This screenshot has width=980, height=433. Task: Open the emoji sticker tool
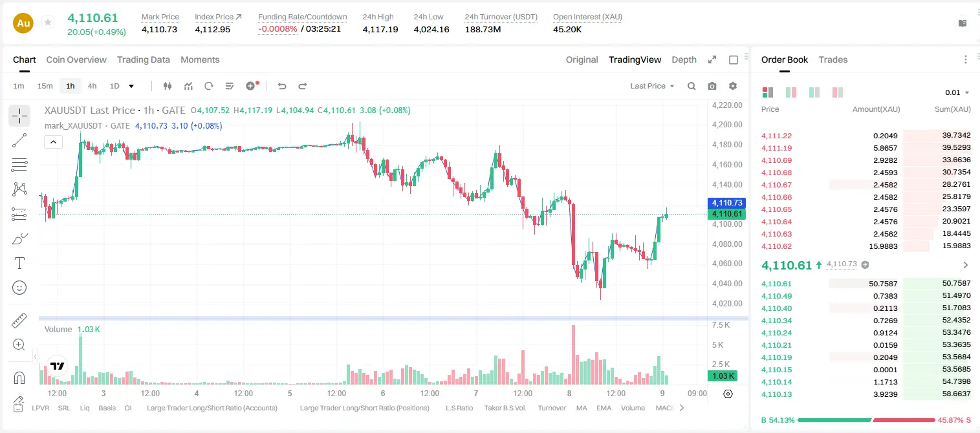coord(19,288)
